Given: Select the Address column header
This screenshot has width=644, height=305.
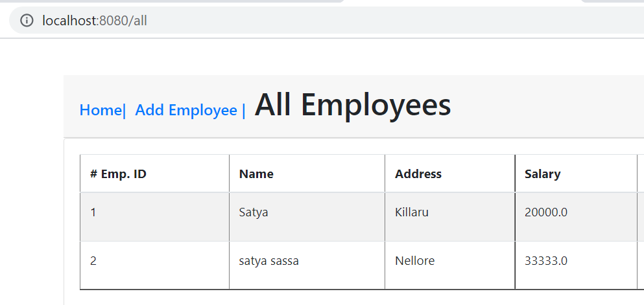Looking at the screenshot, I should [x=418, y=174].
